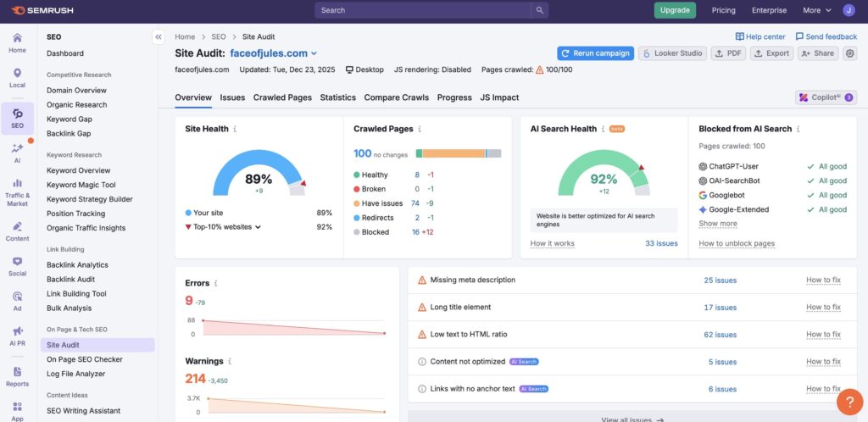Open the More menu in header
This screenshot has width=868, height=422.
815,10
